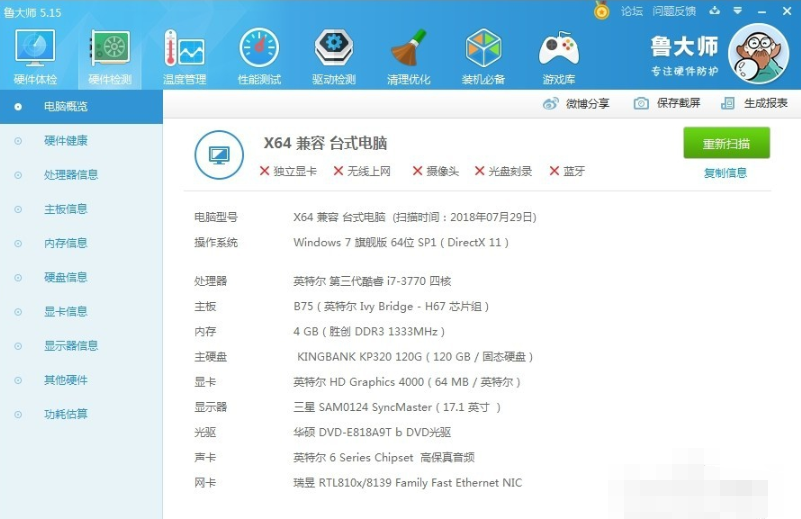Click the DVD-E818A9T optical drive value
This screenshot has width=801, height=519.
[x=372, y=432]
